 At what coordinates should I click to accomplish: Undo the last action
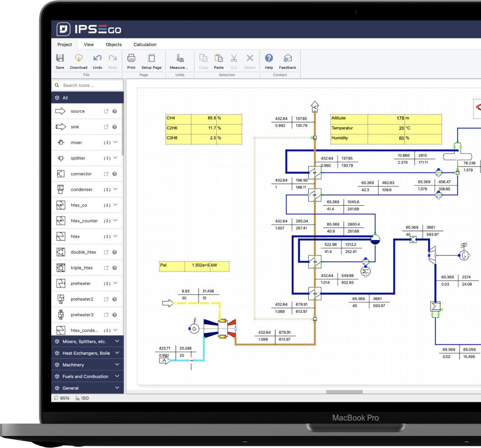(97, 61)
